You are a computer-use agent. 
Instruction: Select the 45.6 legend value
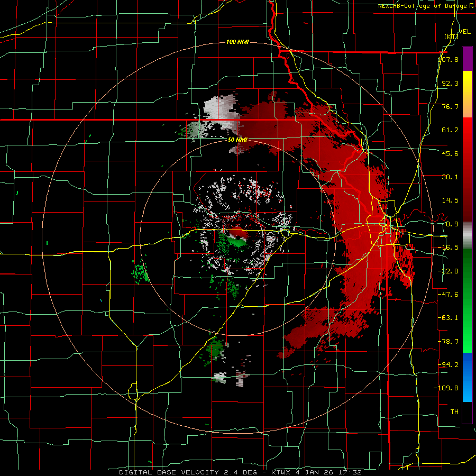[450, 153]
